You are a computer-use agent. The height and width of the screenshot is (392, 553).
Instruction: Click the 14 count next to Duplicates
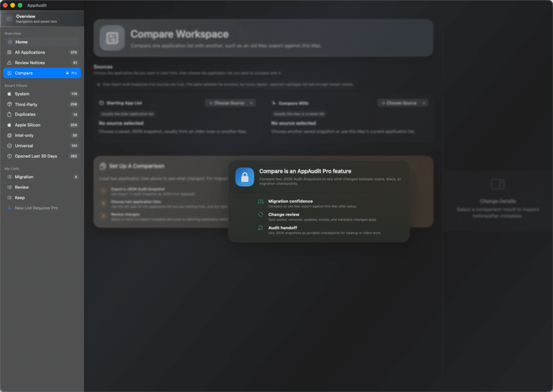75,114
